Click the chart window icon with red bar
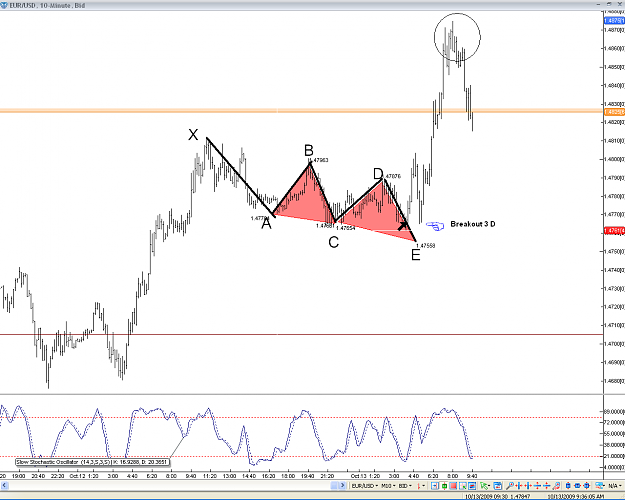625x500 pixels. pos(497,486)
